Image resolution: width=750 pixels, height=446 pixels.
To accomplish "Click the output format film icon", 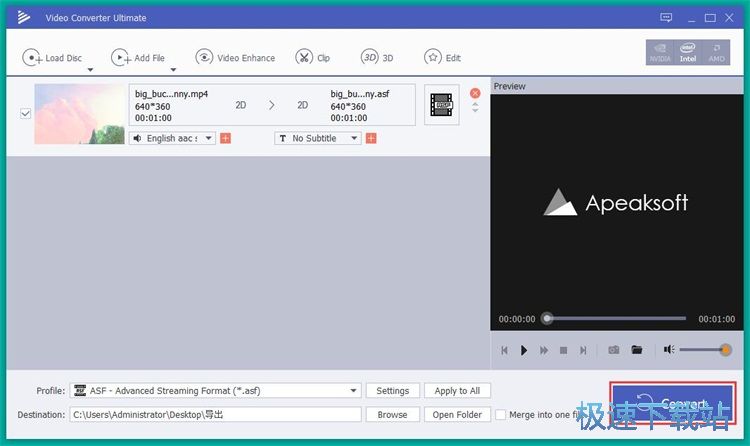I will click(x=441, y=105).
